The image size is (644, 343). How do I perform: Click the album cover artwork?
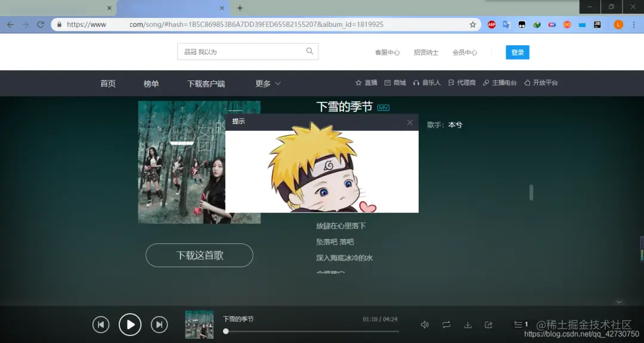click(199, 162)
